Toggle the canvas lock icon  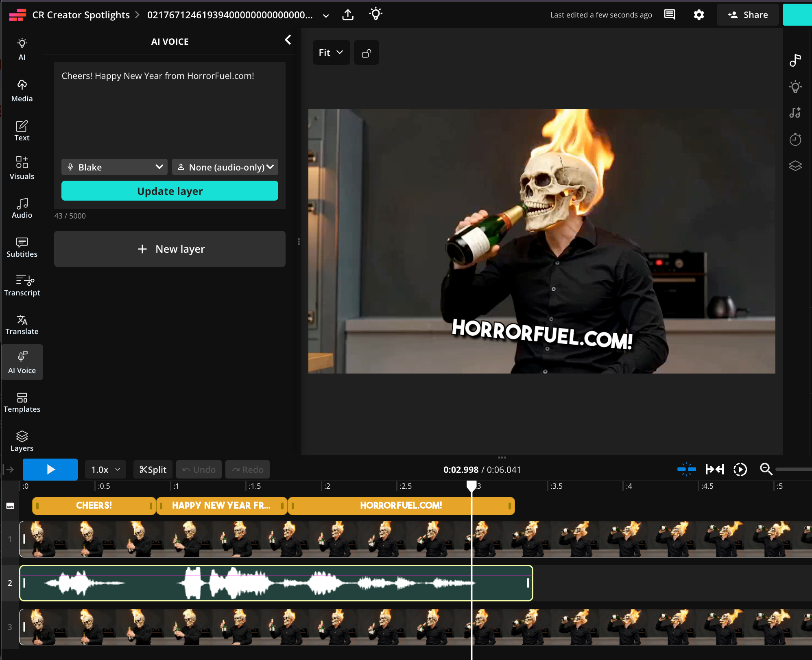[x=367, y=52]
